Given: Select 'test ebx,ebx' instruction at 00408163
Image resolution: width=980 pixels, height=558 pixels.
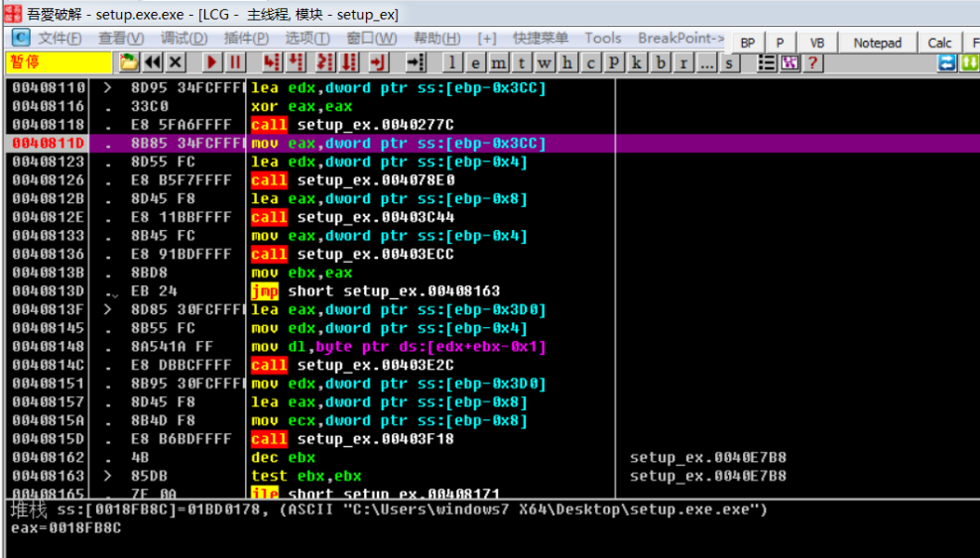Looking at the screenshot, I should coord(306,477).
